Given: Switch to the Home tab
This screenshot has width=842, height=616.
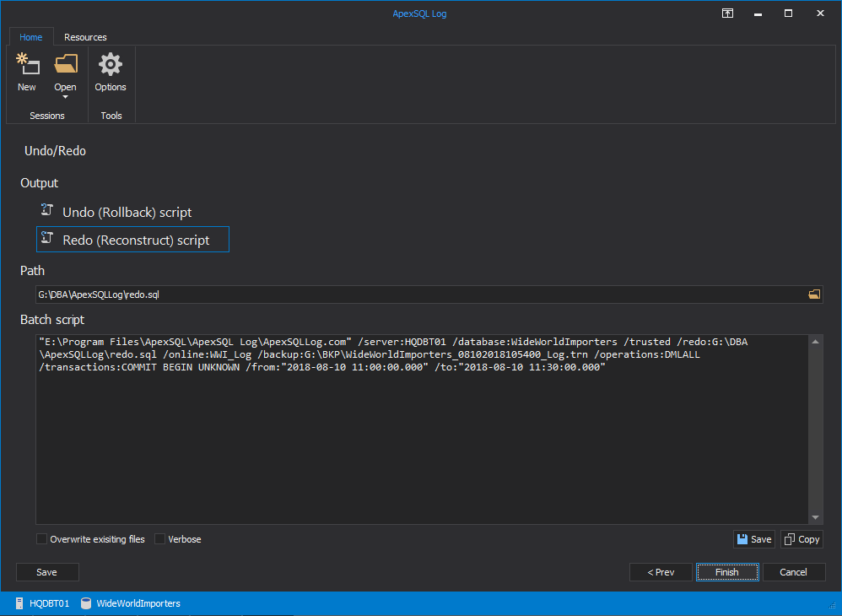Looking at the screenshot, I should (x=30, y=37).
